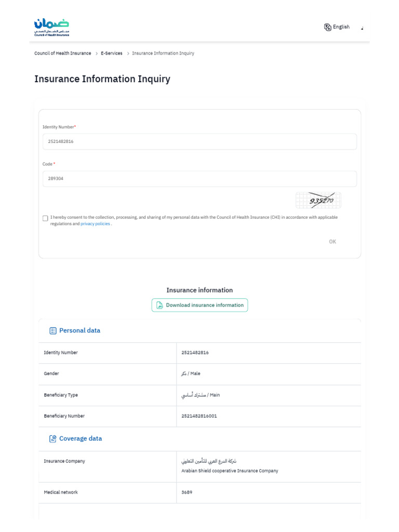
Task: Click the Medical network row label
Action: click(x=61, y=493)
